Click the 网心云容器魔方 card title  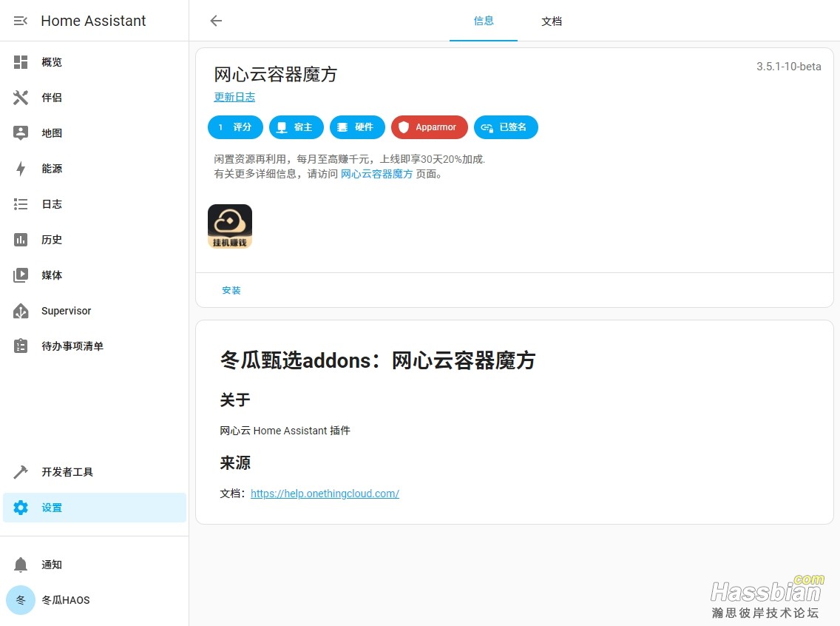tap(275, 75)
